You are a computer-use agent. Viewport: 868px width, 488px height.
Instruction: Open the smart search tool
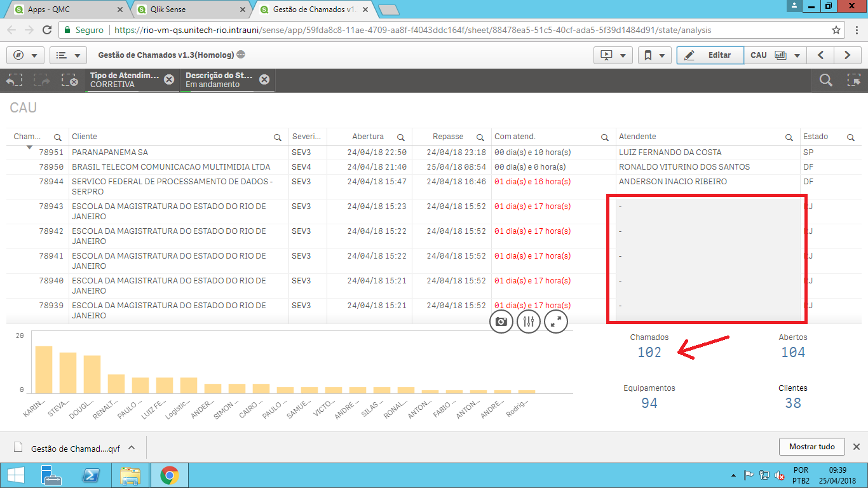825,80
